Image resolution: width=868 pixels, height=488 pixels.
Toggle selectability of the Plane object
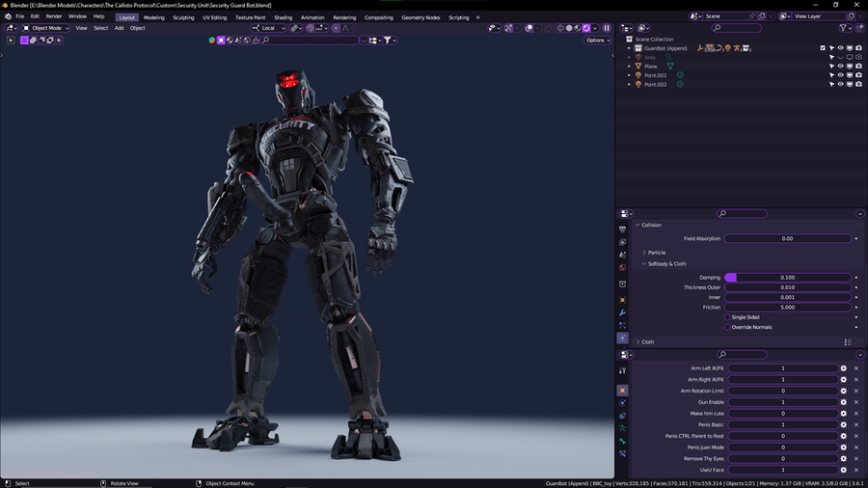pyautogui.click(x=831, y=66)
